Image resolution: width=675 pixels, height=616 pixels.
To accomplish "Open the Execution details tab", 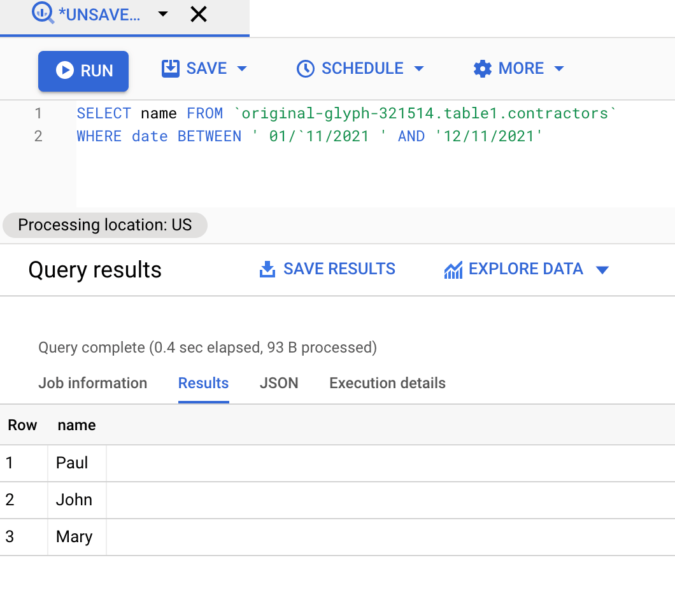I will pos(387,383).
